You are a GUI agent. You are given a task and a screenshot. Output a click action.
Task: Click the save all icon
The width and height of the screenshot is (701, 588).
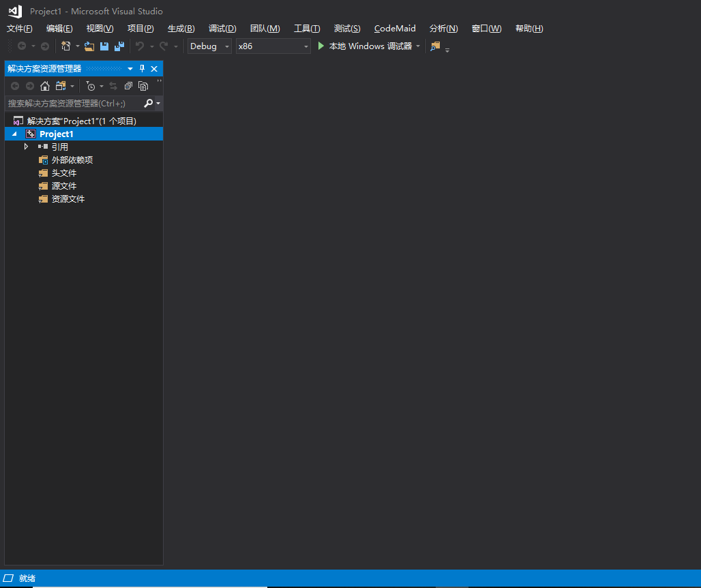pyautogui.click(x=119, y=46)
